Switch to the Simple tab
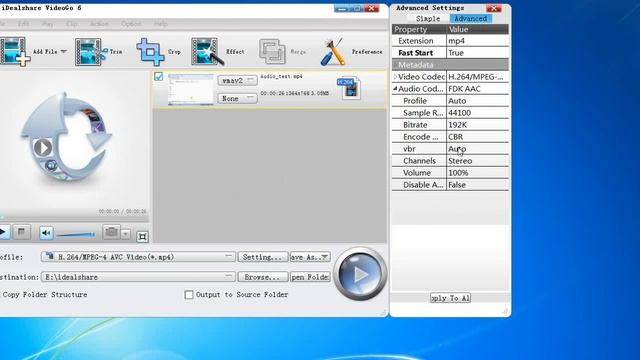Viewport: 640px width, 360px height. [428, 19]
